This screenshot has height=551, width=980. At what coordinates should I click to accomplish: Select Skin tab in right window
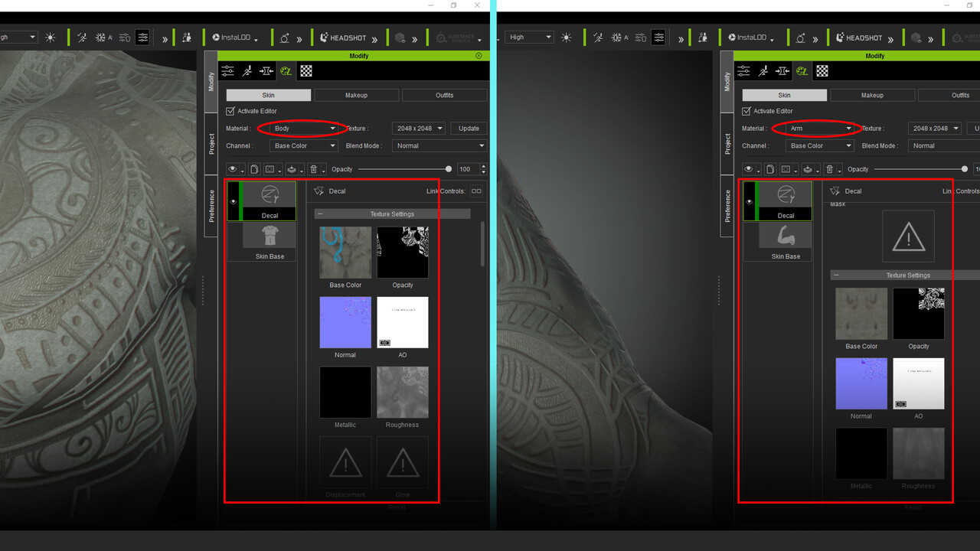tap(785, 95)
